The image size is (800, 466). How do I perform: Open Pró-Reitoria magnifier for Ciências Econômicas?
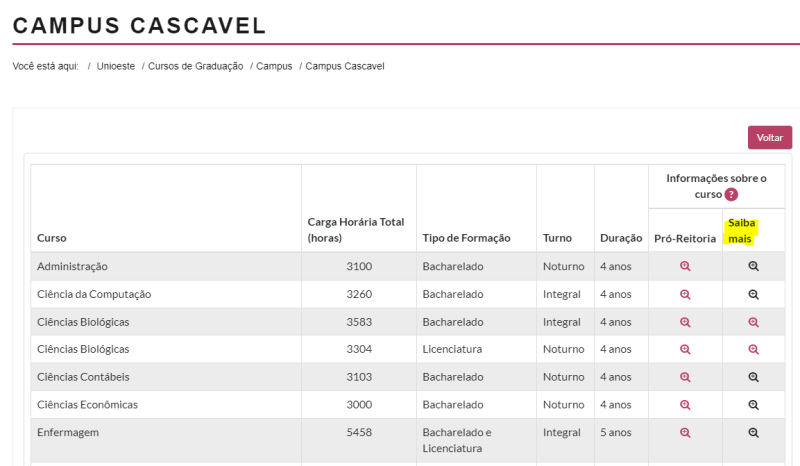coord(685,405)
